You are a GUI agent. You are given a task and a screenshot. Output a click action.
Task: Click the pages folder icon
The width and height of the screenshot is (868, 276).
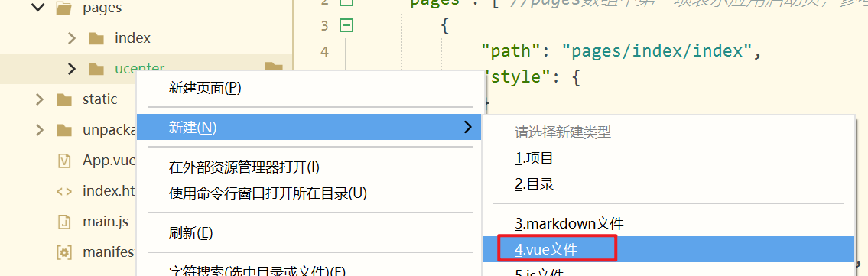(65, 8)
